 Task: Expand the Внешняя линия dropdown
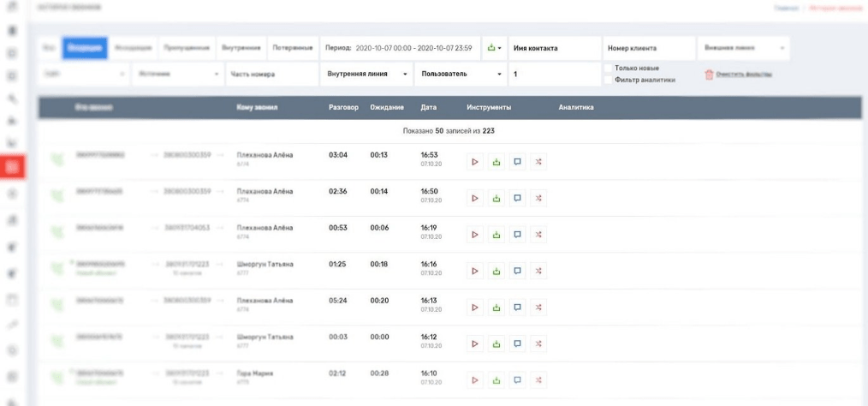[743, 48]
